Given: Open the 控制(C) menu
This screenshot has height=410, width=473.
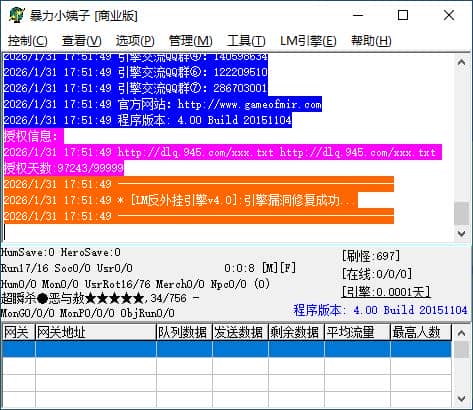Looking at the screenshot, I should pyautogui.click(x=27, y=41).
